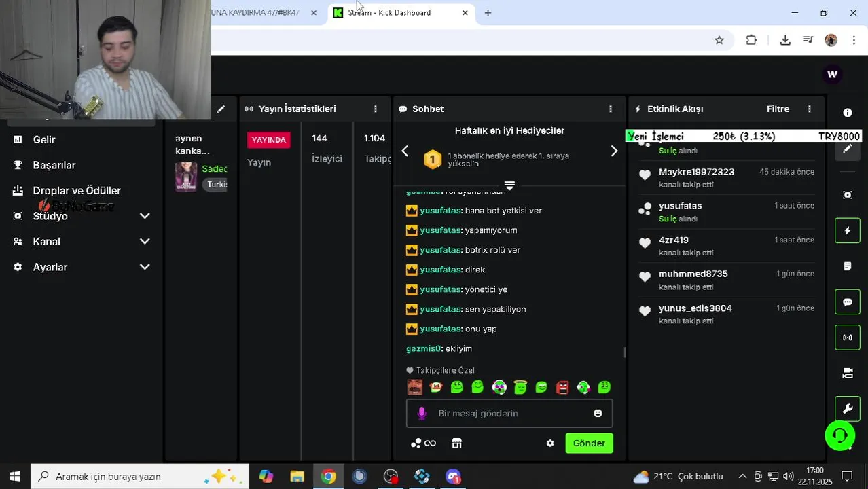The image size is (868, 489).
Task: Toggle the wrench tools widget
Action: [x=848, y=409]
